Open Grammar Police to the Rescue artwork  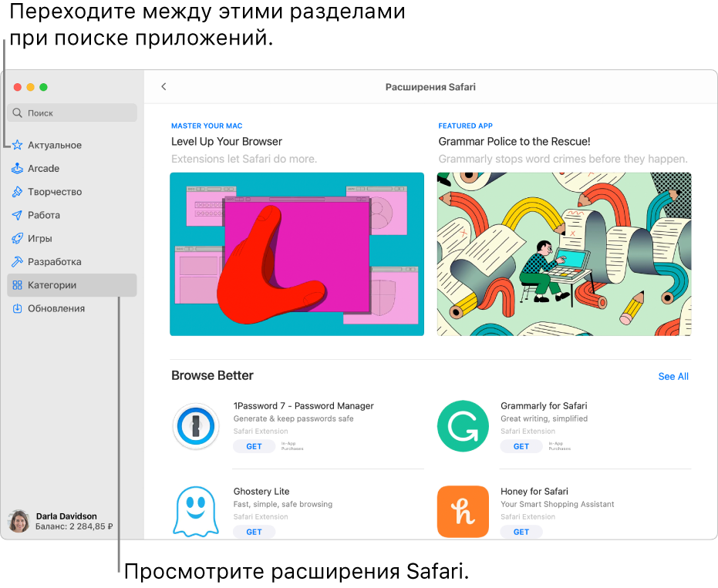pyautogui.click(x=565, y=254)
